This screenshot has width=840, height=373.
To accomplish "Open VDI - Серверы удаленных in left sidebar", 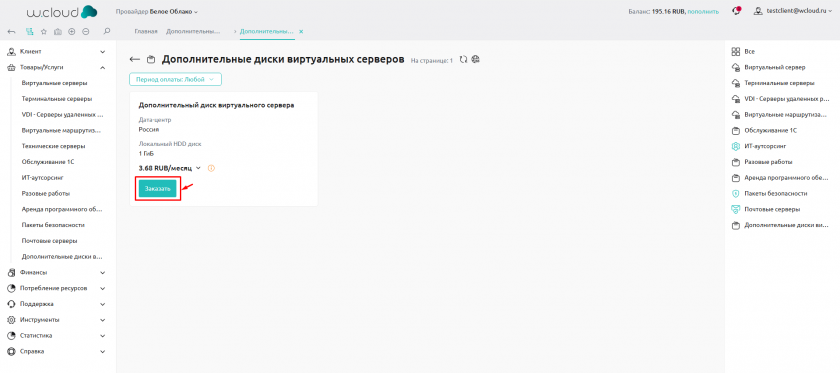I will click(63, 115).
